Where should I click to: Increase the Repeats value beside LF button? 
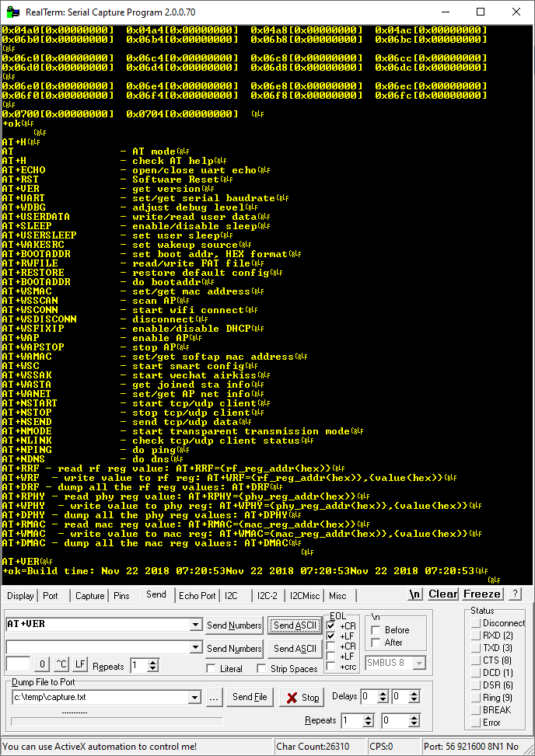pos(153,663)
